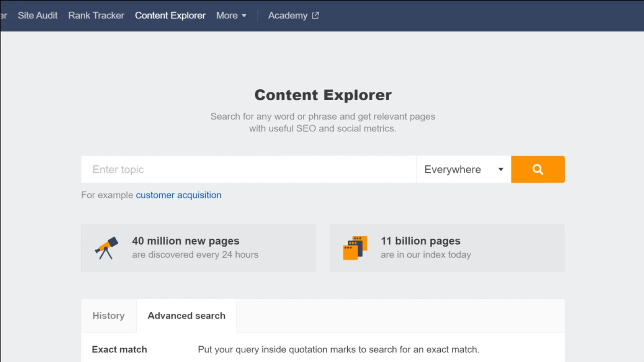Screen dimensions: 644x362
Task: Click the orange search magnifier button
Action: pyautogui.click(x=538, y=169)
